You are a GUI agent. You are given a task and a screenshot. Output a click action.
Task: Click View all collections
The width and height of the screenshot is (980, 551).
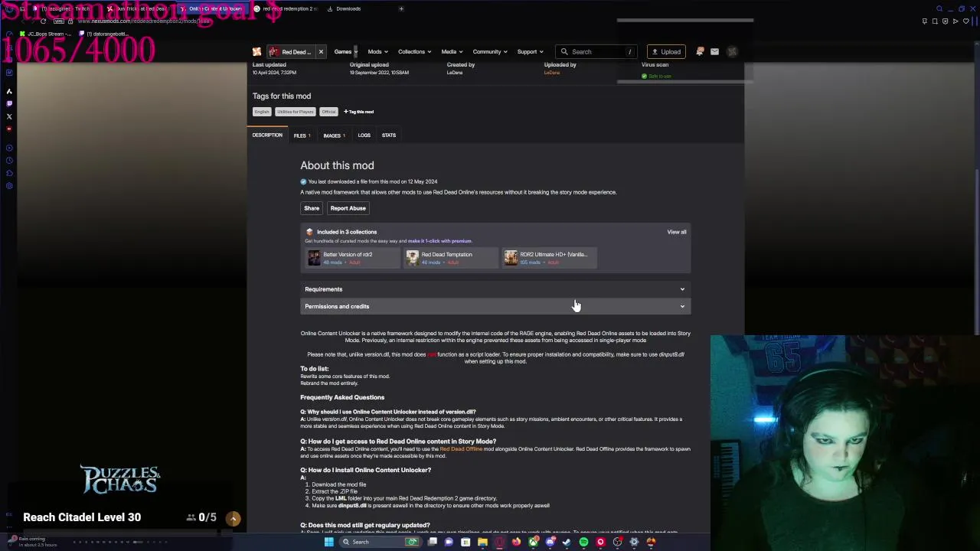click(x=677, y=232)
